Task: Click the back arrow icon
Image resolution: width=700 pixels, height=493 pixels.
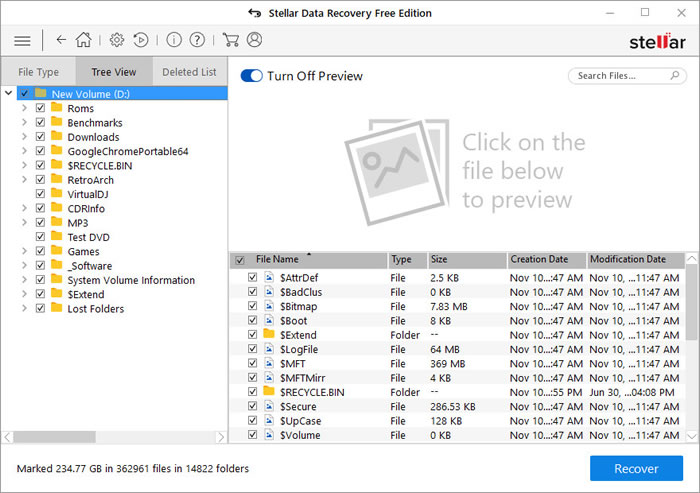Action: tap(61, 41)
